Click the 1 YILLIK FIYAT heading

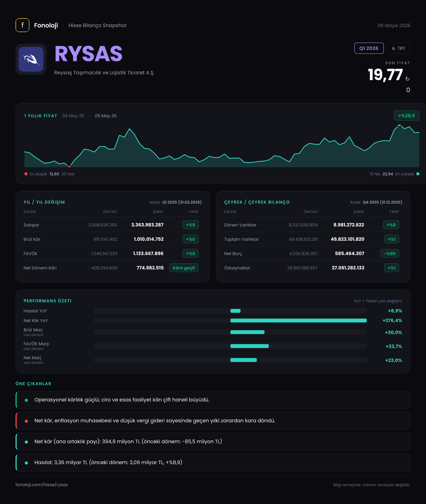pos(41,116)
